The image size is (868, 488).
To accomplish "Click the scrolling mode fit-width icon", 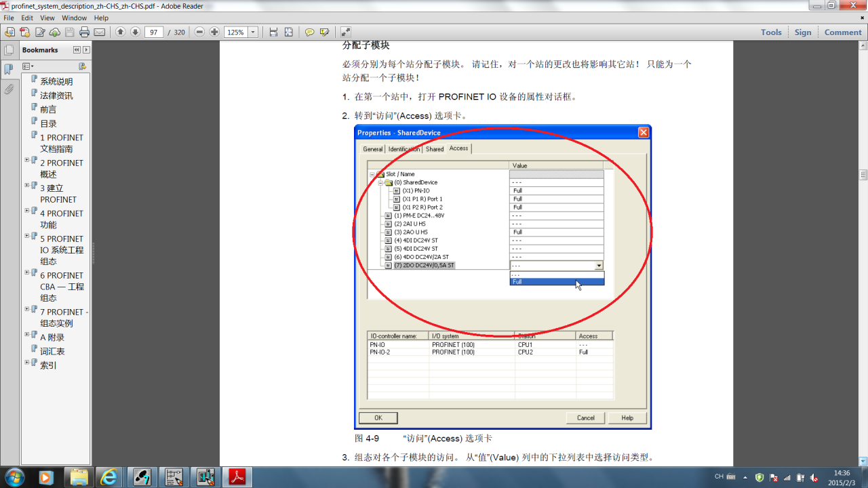I will (x=273, y=32).
